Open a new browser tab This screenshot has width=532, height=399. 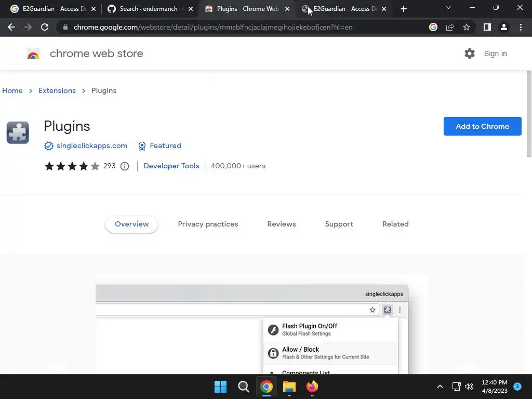click(x=403, y=9)
